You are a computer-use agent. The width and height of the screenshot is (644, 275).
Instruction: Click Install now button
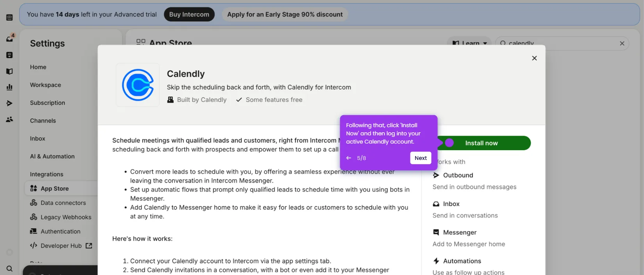coord(482,143)
